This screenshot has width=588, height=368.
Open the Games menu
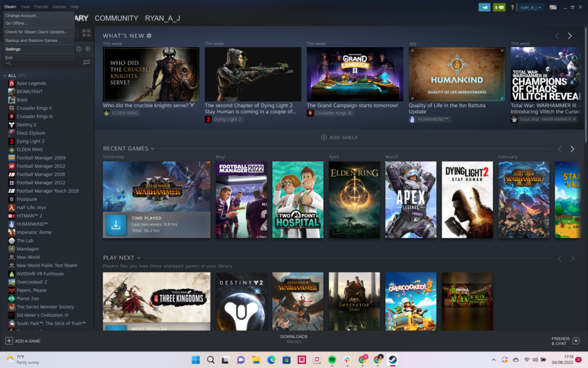[x=59, y=7]
